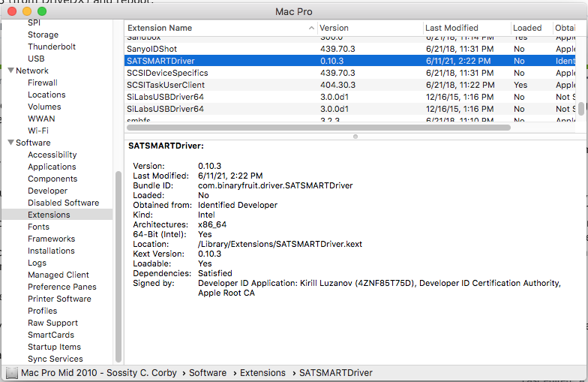Open Startup Items in the sidebar
This screenshot has width=588, height=382.
click(x=54, y=347)
